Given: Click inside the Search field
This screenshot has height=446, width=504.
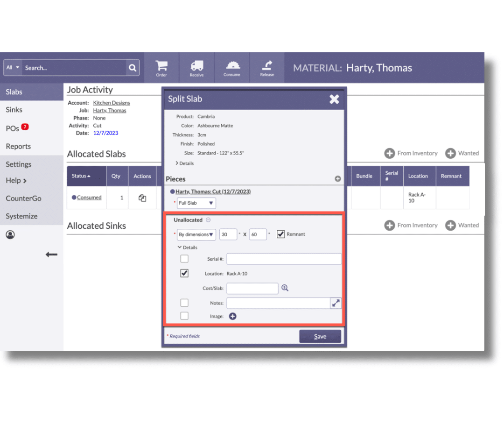Looking at the screenshot, I should pyautogui.click(x=70, y=67).
